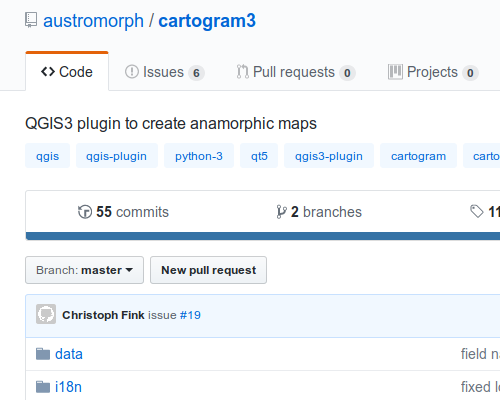Open the cartogram3 repository link
This screenshot has width=500, height=400.
[207, 21]
